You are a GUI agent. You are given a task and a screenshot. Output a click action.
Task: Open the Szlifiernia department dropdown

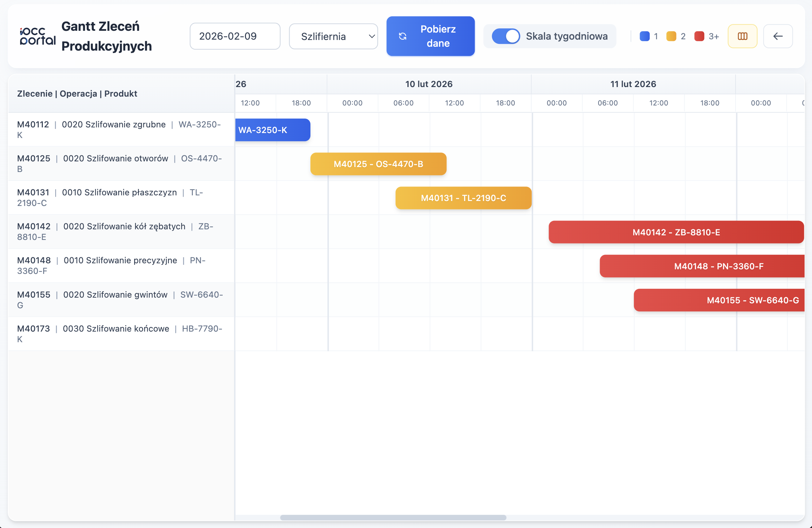[x=333, y=36]
